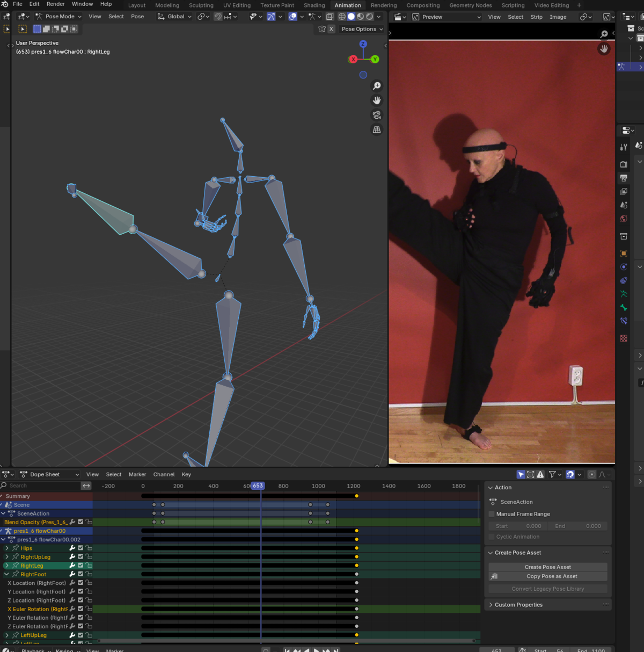Toggle the mute checkbox on the RightLeg channel
This screenshot has width=644, height=652.
pos(80,566)
